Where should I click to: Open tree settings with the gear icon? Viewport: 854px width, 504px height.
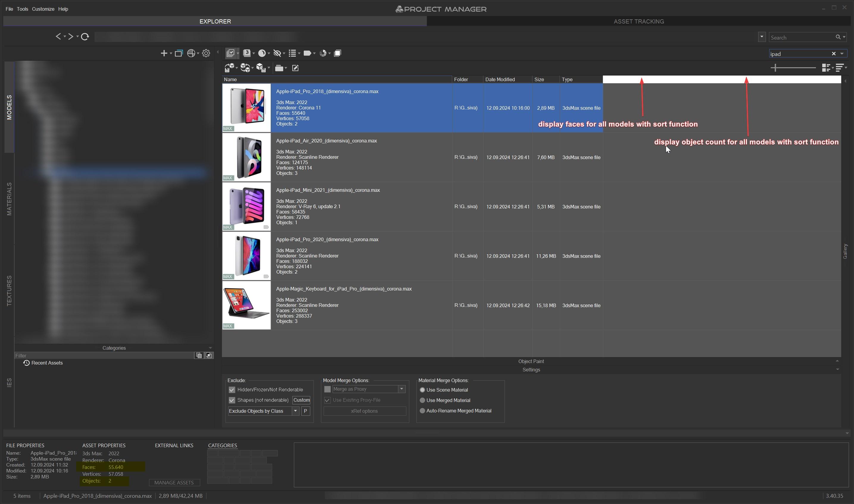tap(206, 53)
